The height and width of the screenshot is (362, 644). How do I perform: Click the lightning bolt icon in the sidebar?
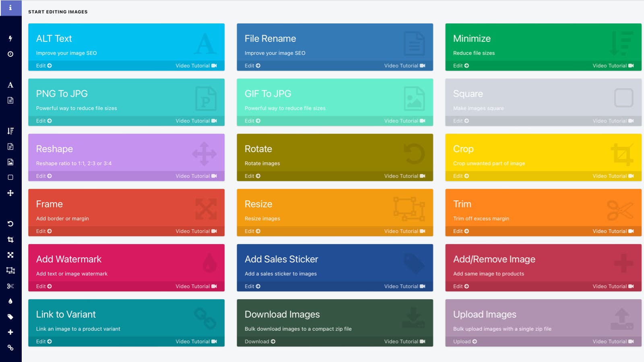tap(11, 38)
